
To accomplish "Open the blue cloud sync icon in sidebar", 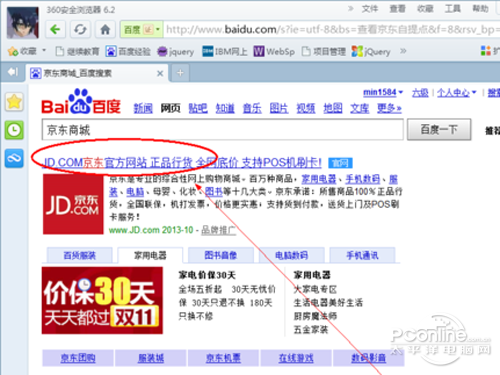I will pos(14,158).
